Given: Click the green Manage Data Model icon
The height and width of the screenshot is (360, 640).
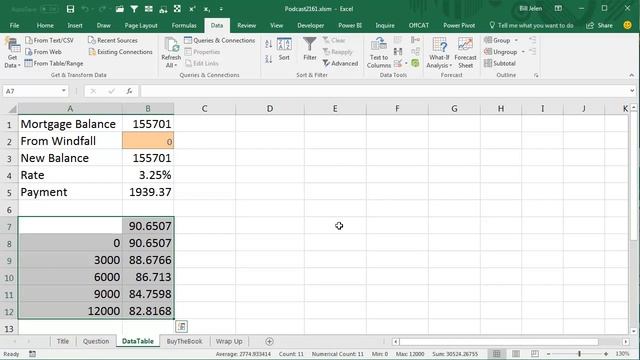Looking at the screenshot, I should tap(416, 63).
